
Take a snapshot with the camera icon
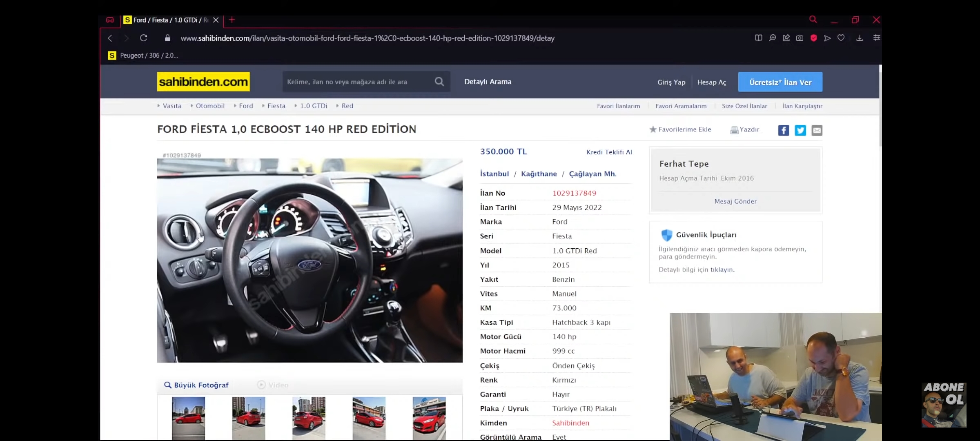[x=800, y=38]
